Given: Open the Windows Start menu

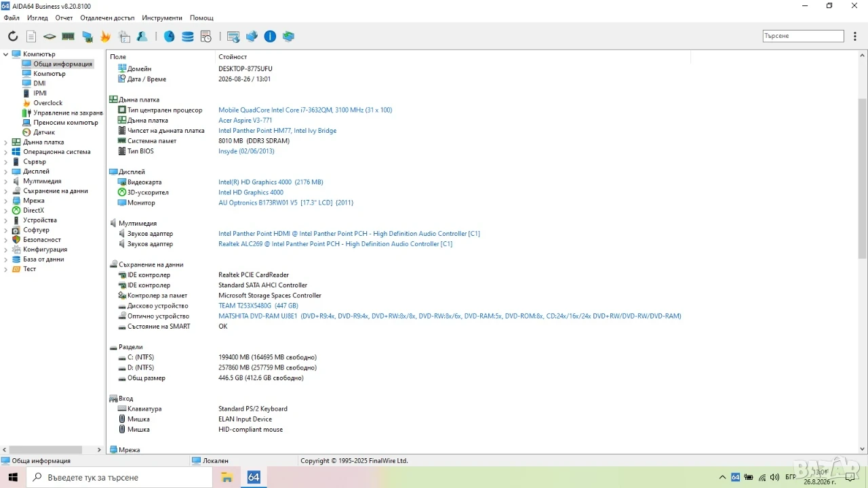Looking at the screenshot, I should (x=13, y=477).
